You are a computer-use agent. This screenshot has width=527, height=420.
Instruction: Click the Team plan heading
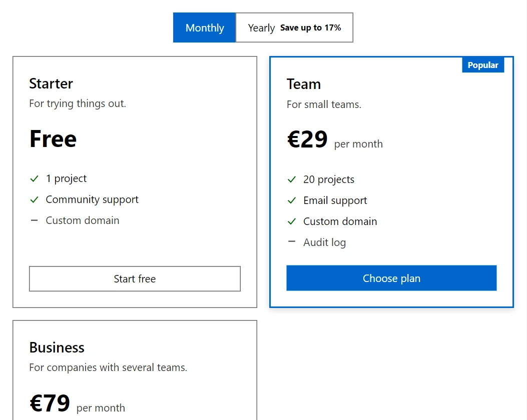[x=304, y=84]
